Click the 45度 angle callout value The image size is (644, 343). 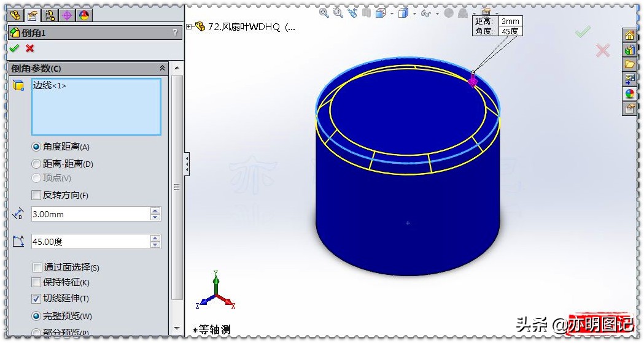click(510, 31)
